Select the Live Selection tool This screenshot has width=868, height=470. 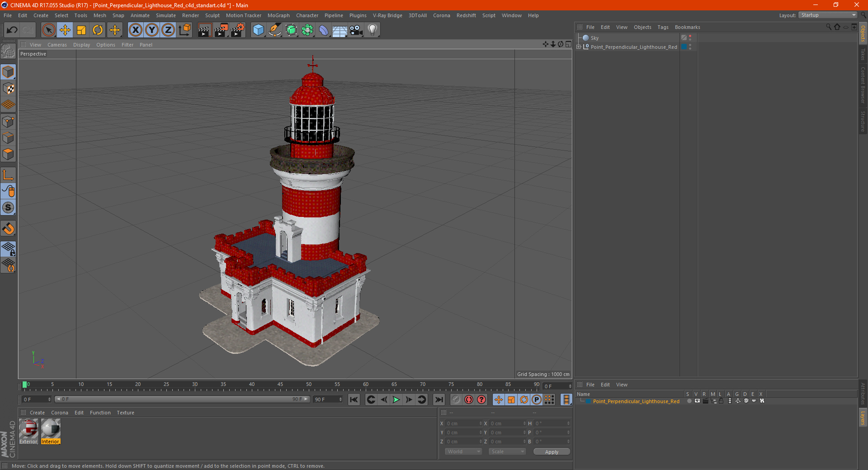(48, 30)
